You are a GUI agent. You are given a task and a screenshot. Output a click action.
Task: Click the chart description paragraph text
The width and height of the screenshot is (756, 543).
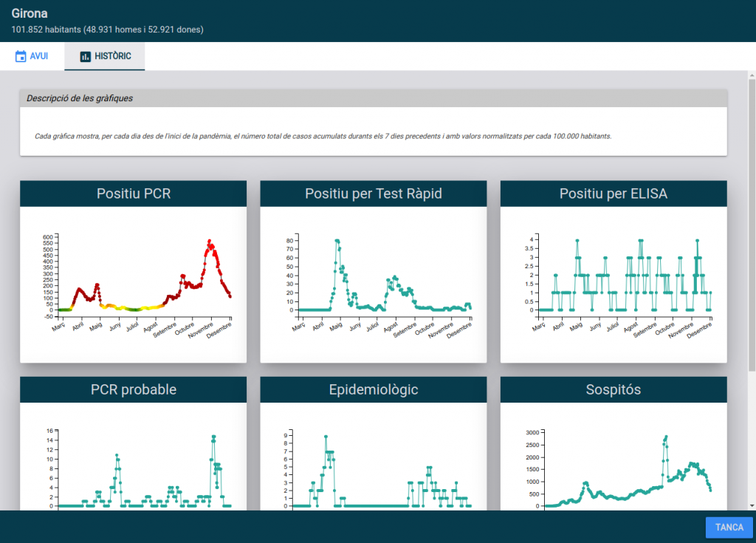coord(323,136)
